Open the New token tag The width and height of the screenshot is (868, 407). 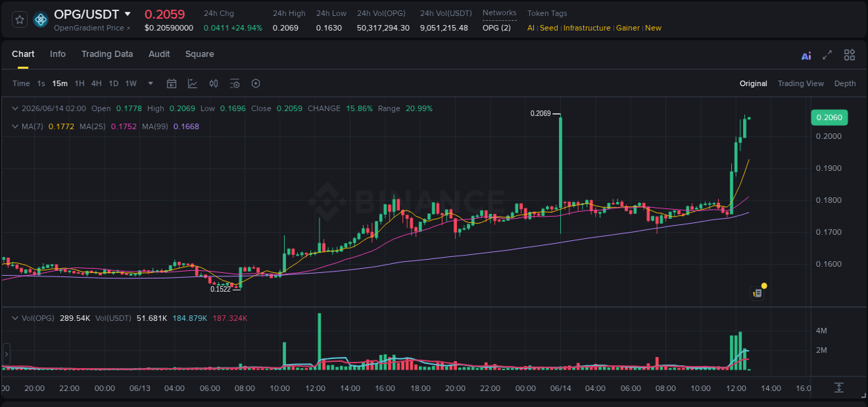(x=653, y=28)
